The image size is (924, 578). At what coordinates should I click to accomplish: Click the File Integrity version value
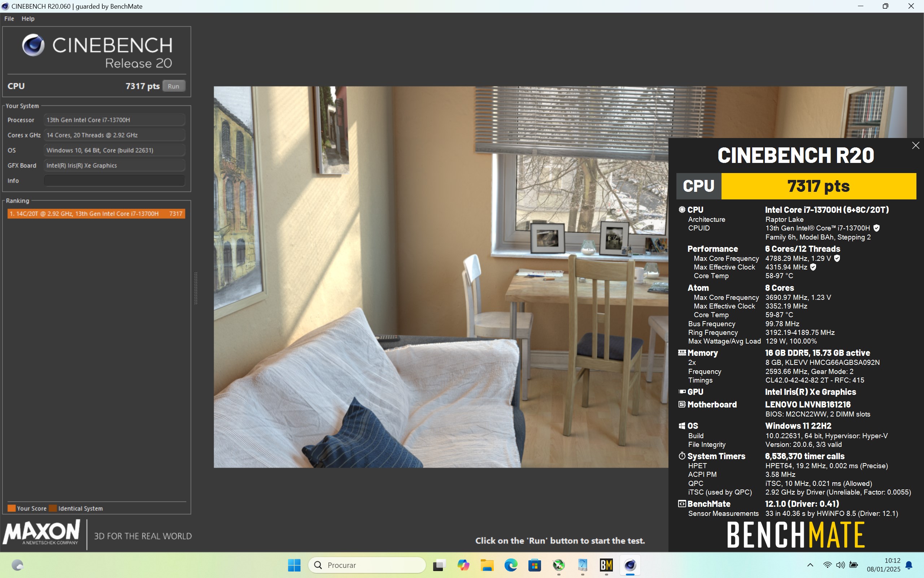coord(803,445)
